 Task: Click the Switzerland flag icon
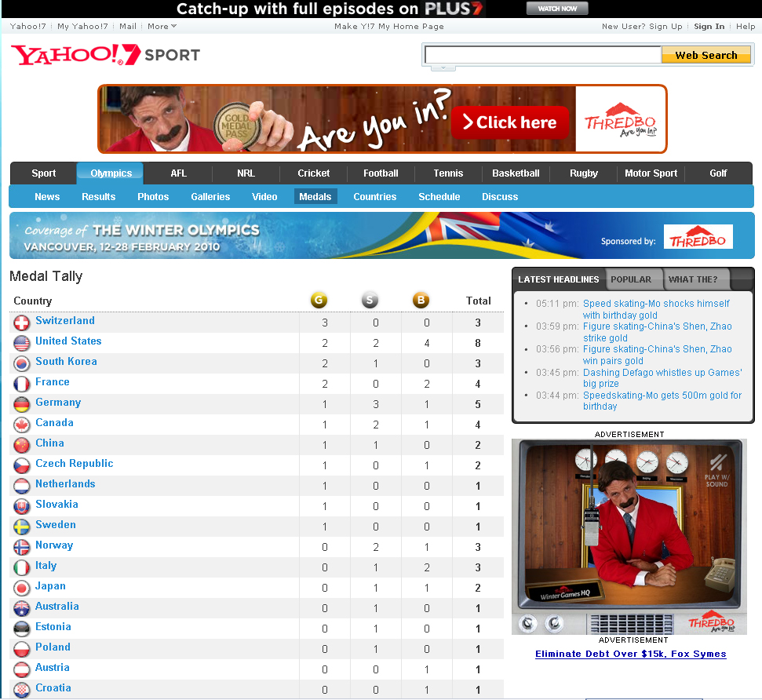(21, 323)
